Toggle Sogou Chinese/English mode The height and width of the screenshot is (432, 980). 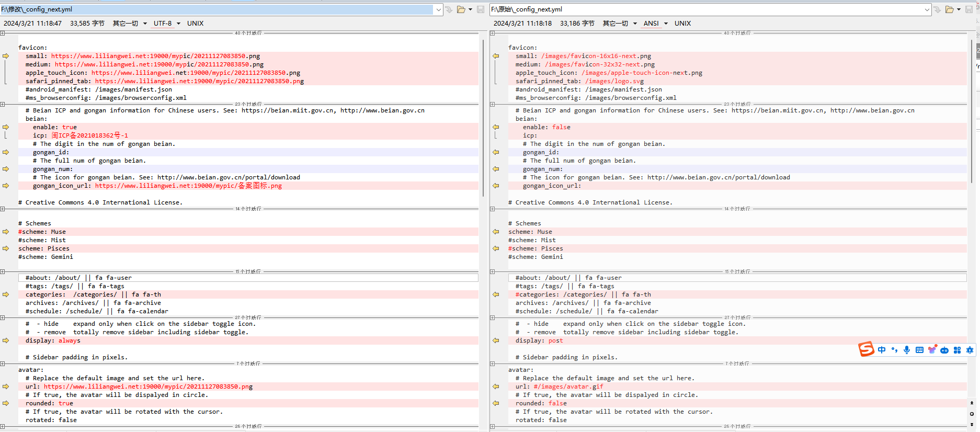click(882, 350)
